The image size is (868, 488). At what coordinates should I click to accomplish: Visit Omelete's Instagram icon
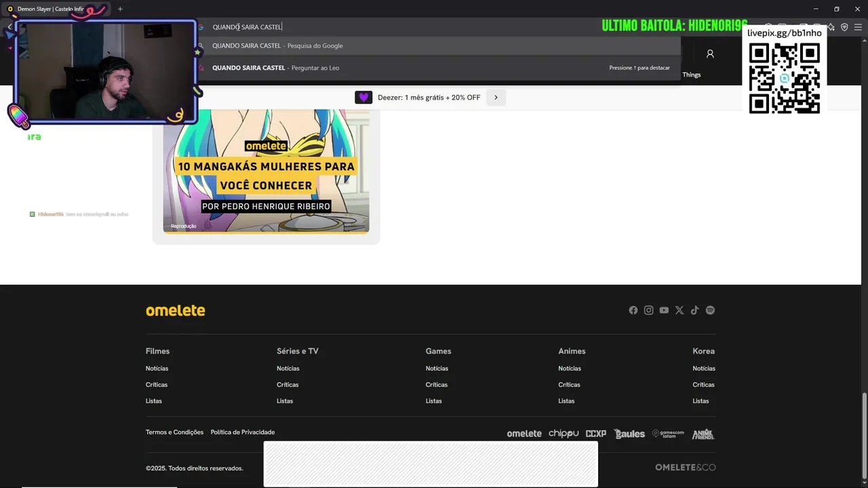pyautogui.click(x=649, y=310)
